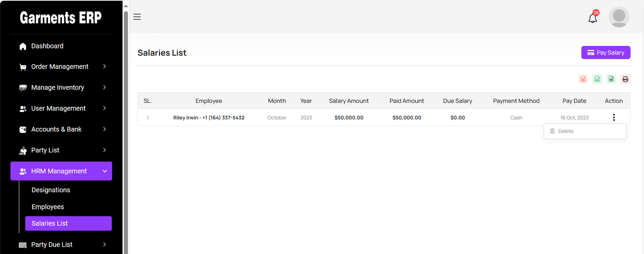Go to Dashboard in sidebar

coord(47,46)
